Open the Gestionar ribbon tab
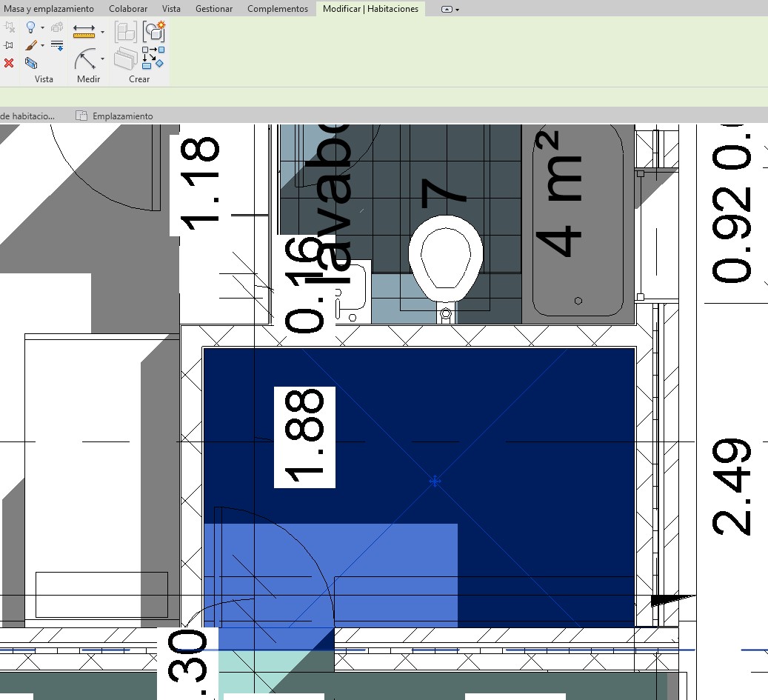The width and height of the screenshot is (768, 700). click(214, 9)
